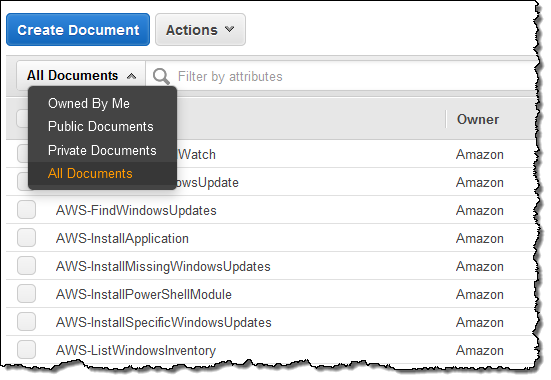Select Public Documents filter option
This screenshot has width=551, height=380.
[101, 127]
